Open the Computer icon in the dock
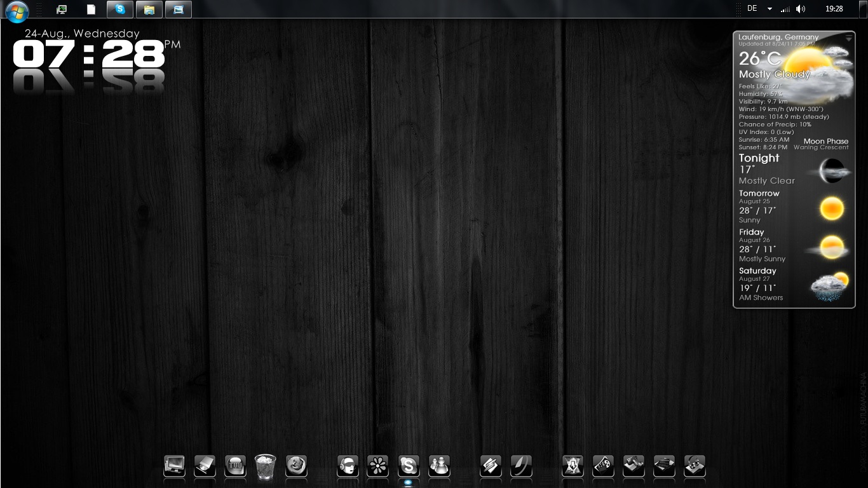 coord(174,466)
